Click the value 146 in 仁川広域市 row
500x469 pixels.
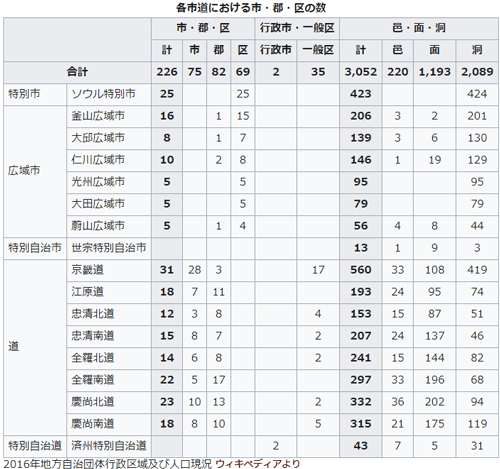point(361,160)
